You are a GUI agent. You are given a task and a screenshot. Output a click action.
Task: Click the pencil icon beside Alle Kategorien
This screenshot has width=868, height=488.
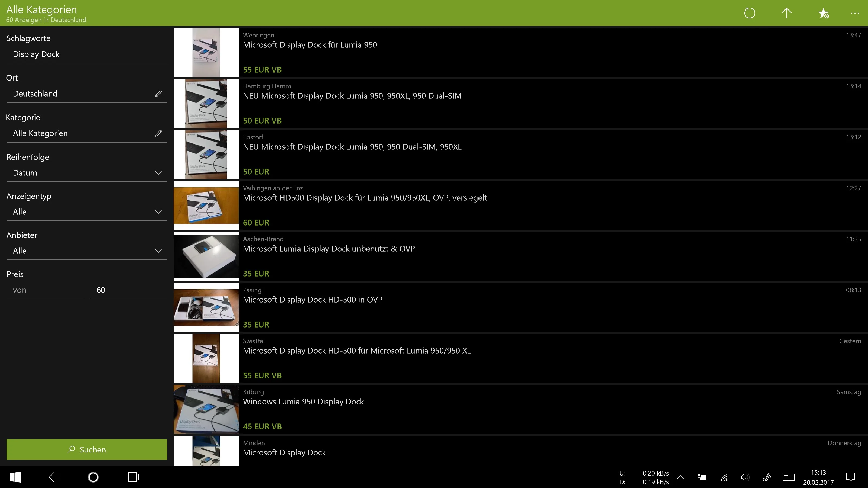pyautogui.click(x=158, y=133)
